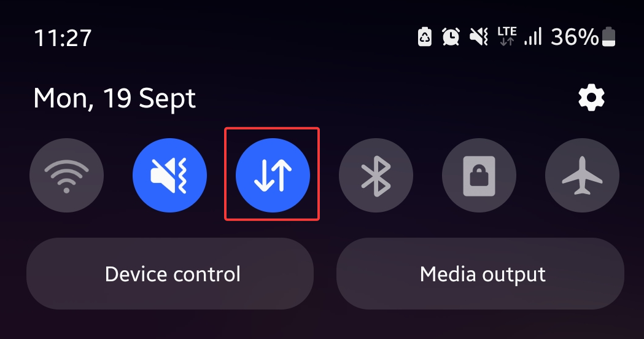Enable Airplane mode tile
The image size is (644, 339).
point(582,176)
